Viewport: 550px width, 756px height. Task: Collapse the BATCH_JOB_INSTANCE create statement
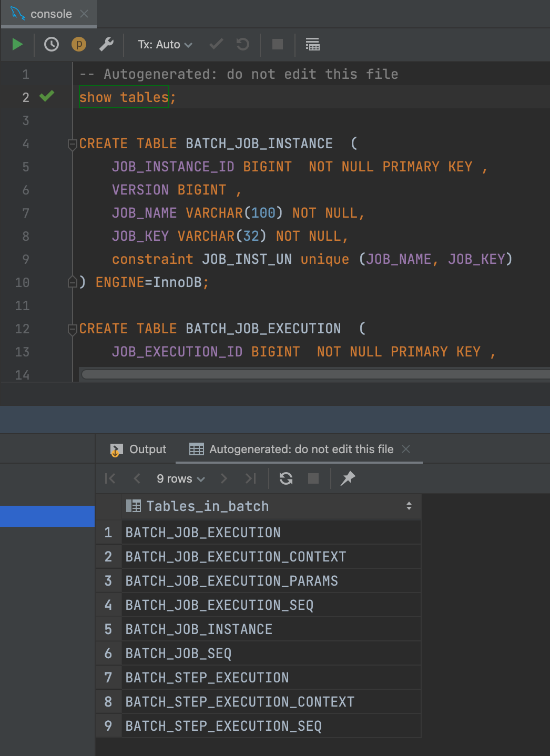(x=72, y=145)
